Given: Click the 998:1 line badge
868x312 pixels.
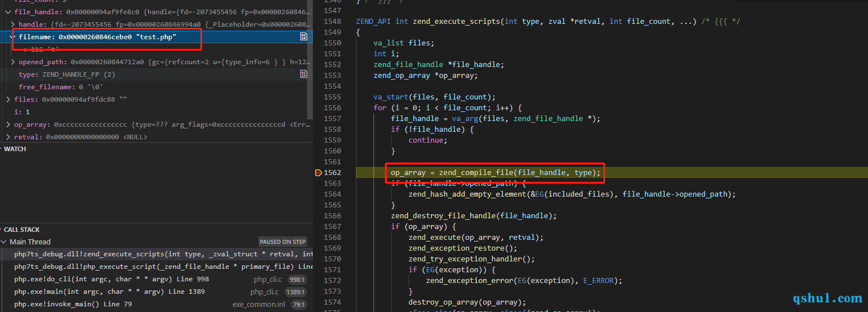Looking at the screenshot, I should pyautogui.click(x=296, y=280).
